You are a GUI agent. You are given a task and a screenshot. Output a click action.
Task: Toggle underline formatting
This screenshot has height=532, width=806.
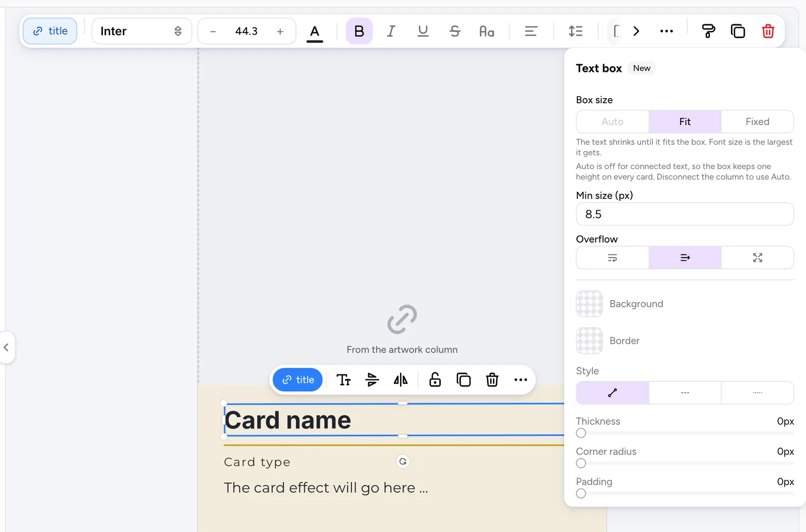pyautogui.click(x=423, y=31)
